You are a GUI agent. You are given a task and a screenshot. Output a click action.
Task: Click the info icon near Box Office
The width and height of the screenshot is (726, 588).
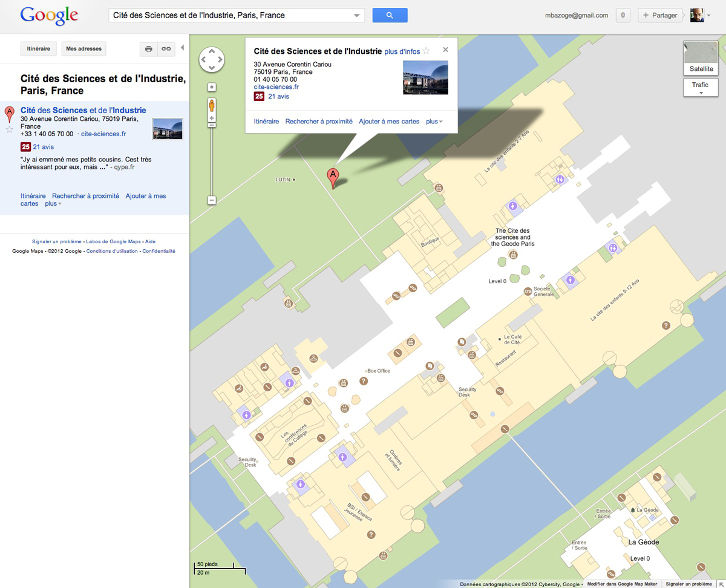pyautogui.click(x=364, y=381)
